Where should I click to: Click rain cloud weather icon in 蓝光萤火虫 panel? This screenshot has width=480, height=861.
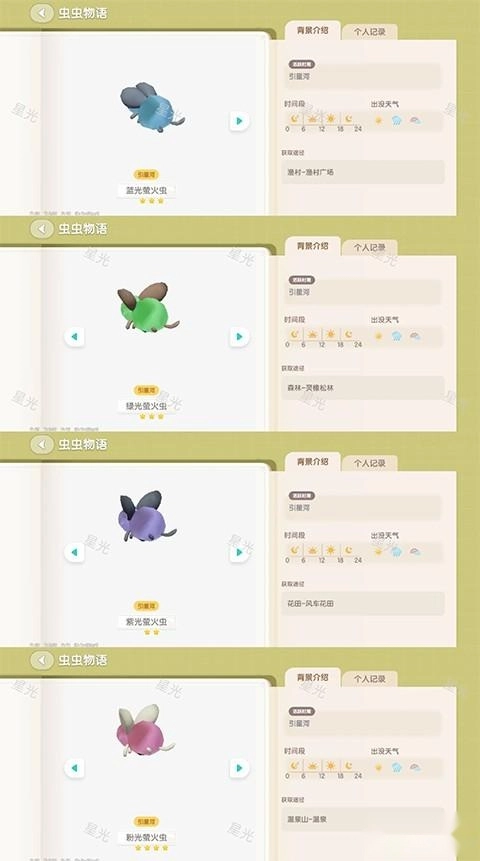coord(397,120)
